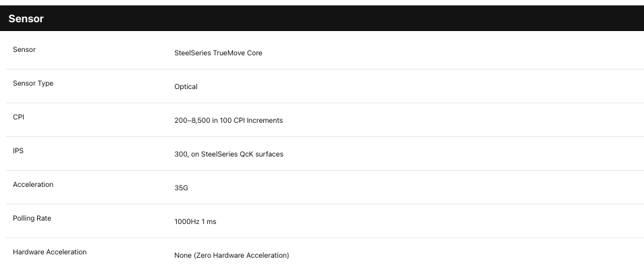The width and height of the screenshot is (644, 278).
Task: Click '1 ms' in polling rate value
Action: point(209,221)
